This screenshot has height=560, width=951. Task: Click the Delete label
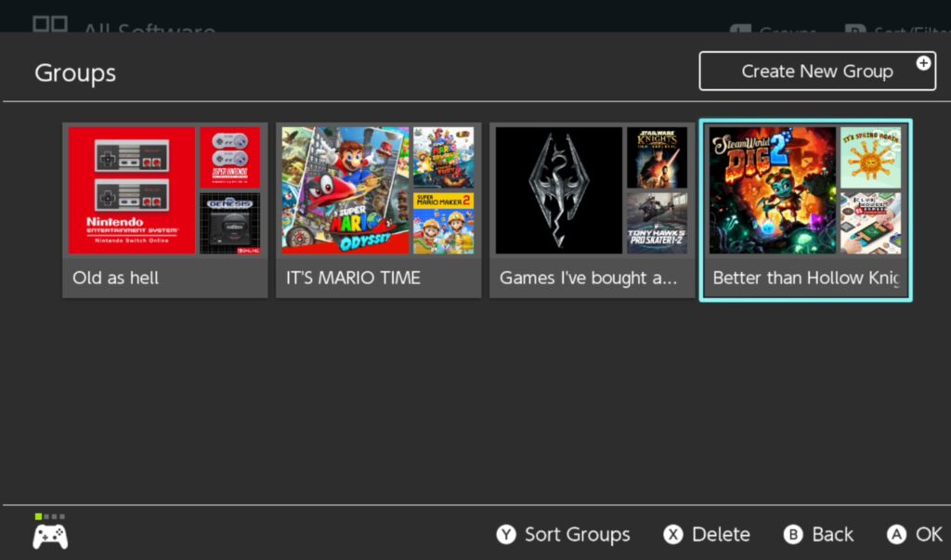pos(721,535)
